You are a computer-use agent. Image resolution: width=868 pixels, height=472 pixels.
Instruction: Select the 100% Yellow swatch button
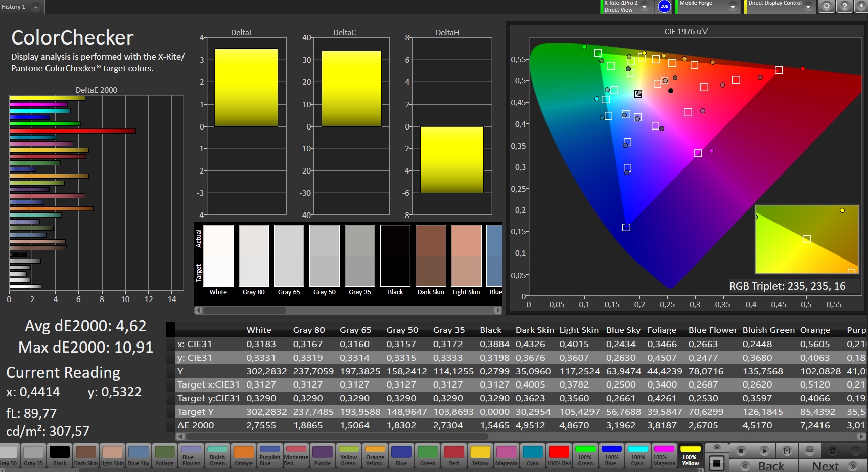click(691, 455)
